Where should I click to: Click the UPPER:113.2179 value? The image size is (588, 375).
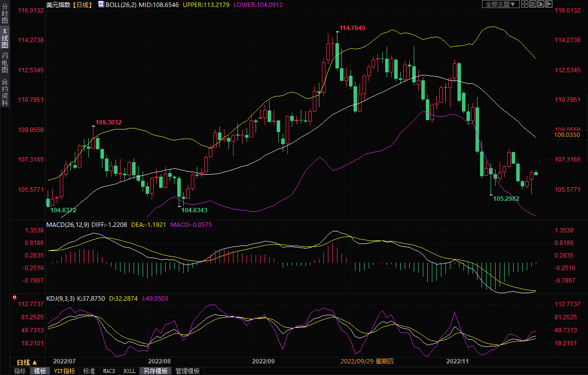(x=206, y=5)
